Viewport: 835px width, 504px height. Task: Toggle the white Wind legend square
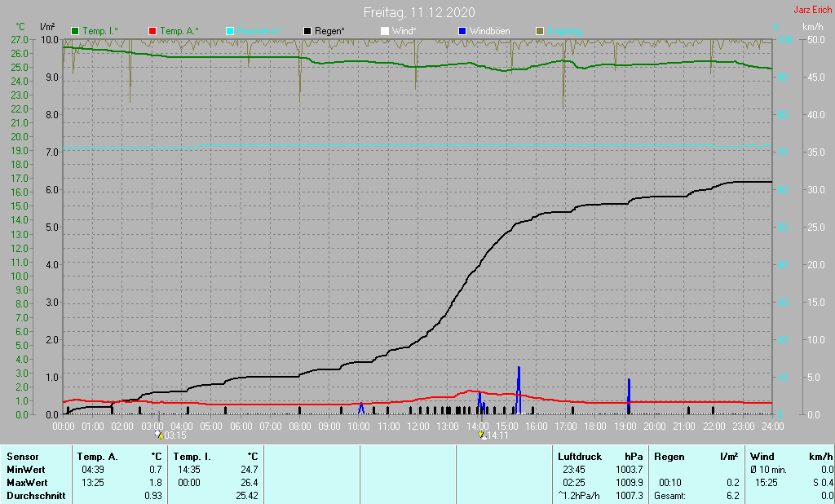coord(385,31)
